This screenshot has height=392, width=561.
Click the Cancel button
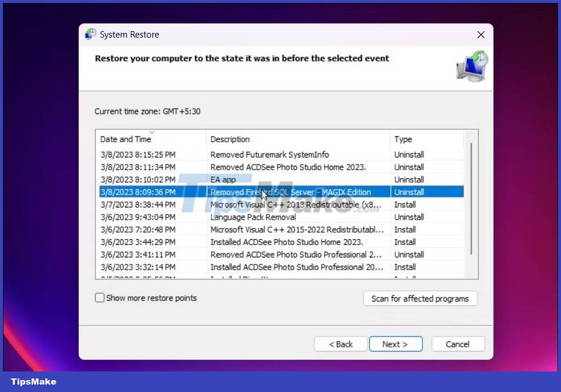click(458, 344)
